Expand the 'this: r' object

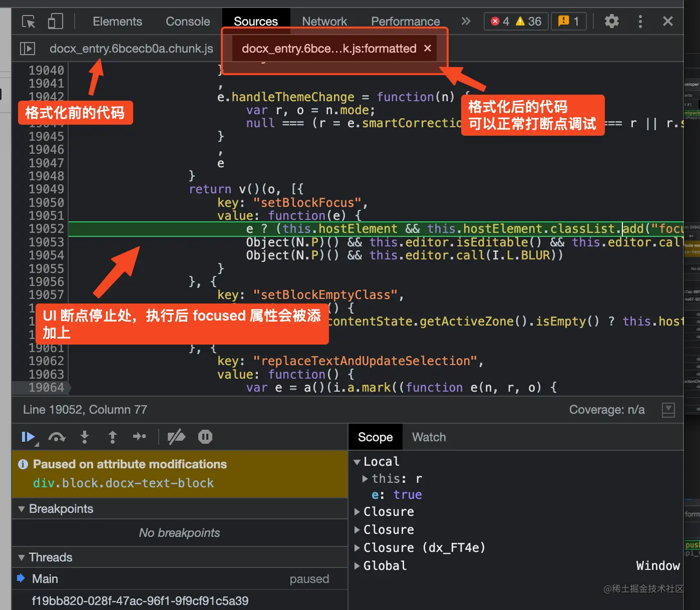(366, 479)
